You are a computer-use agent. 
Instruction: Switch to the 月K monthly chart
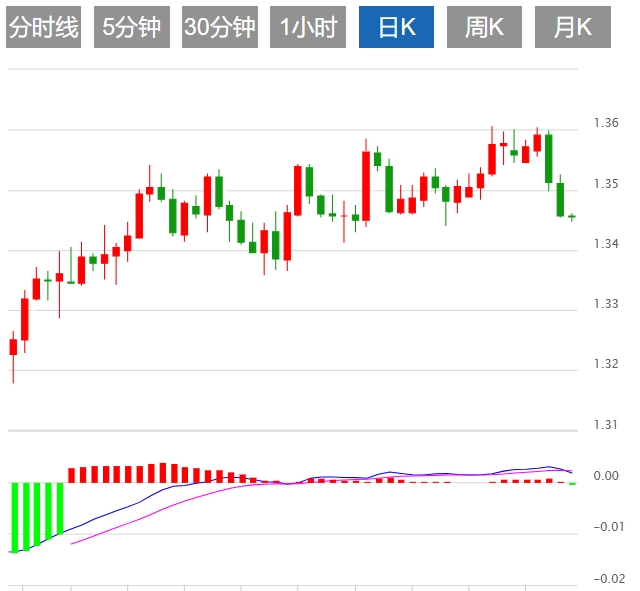[573, 27]
